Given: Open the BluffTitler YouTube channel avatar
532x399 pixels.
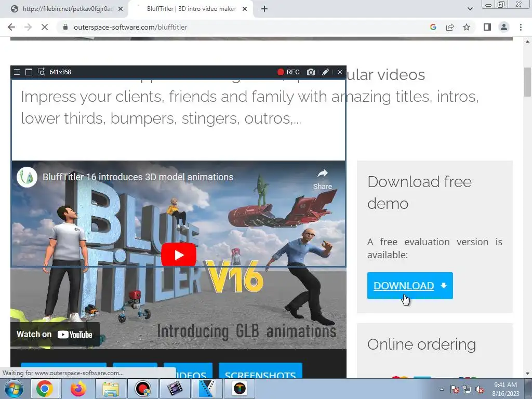Looking at the screenshot, I should (x=27, y=177).
